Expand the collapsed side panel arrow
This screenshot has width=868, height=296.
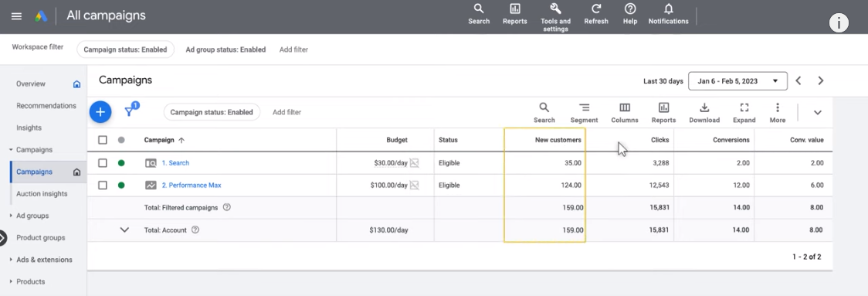click(x=3, y=238)
